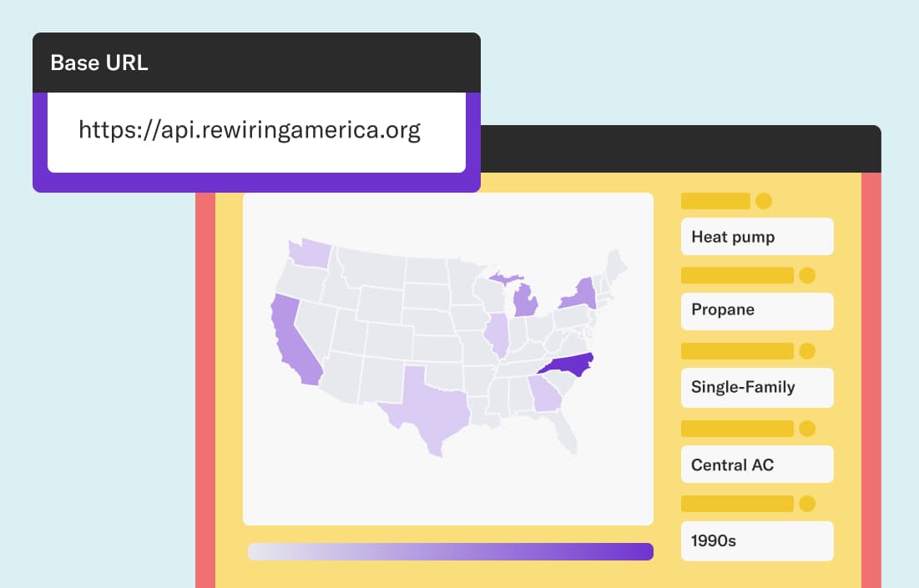Click North Carolina on the map
919x588 pixels.
(x=568, y=364)
